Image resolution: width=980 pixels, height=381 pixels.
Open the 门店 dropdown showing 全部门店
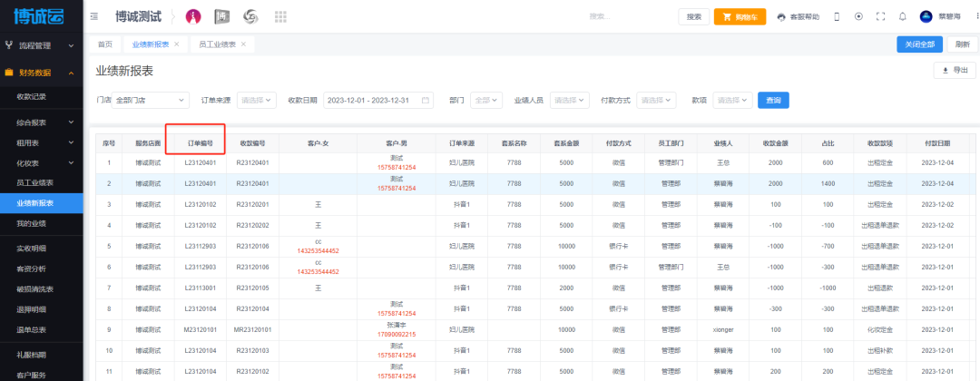pos(150,100)
